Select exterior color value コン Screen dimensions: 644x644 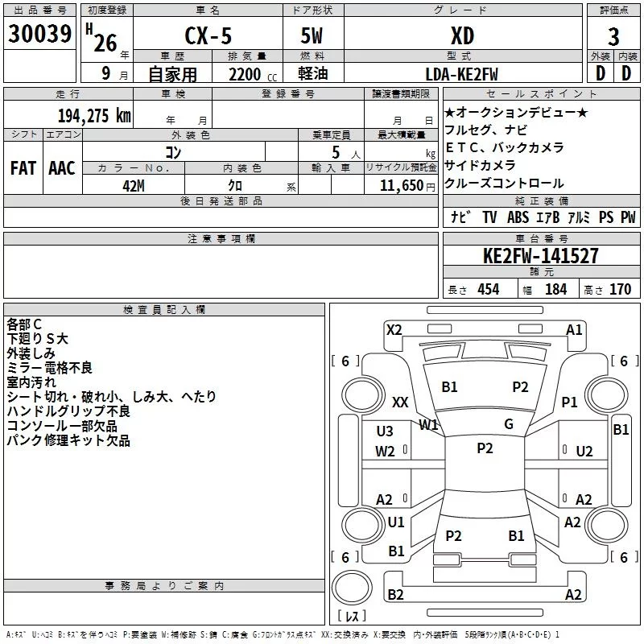173,153
